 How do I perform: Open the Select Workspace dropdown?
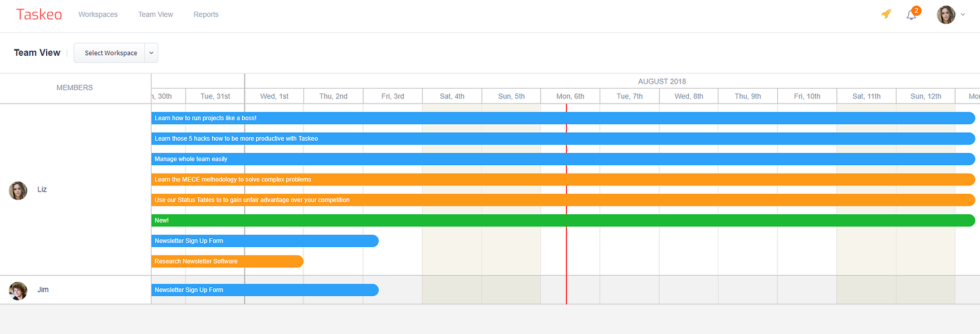(x=110, y=53)
